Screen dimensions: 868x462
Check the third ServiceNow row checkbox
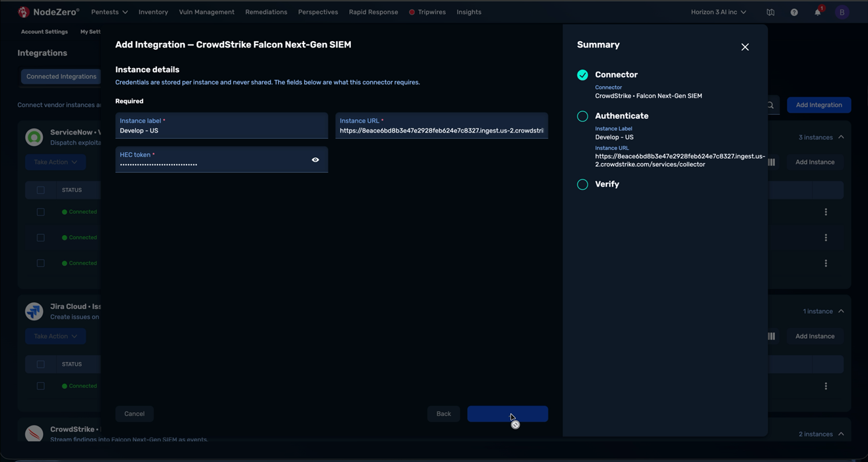[41, 263]
